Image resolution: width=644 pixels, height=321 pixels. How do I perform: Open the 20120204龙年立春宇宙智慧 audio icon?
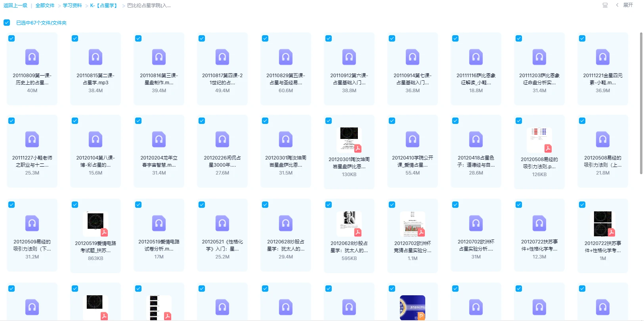coord(159,139)
